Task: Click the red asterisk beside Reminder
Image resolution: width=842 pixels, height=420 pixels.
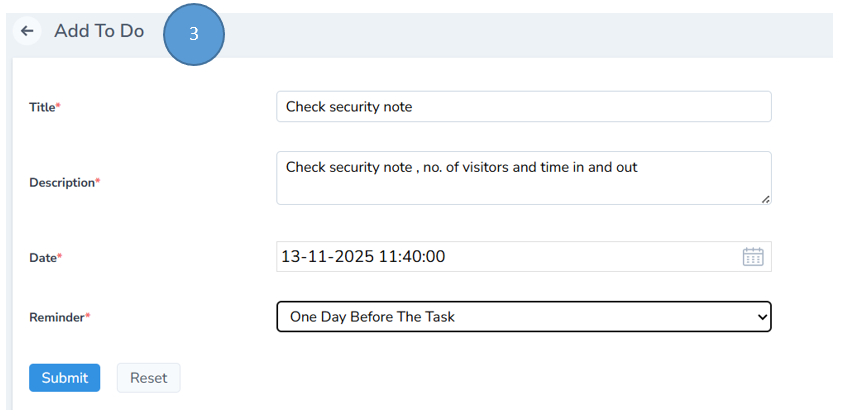Action: (x=87, y=316)
